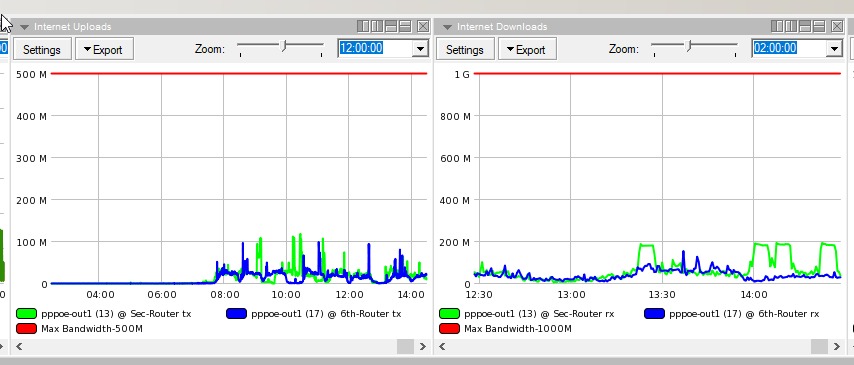This screenshot has width=854, height=365.
Task: Split Internet Downloads pane, new pane on top
Action: (805, 26)
